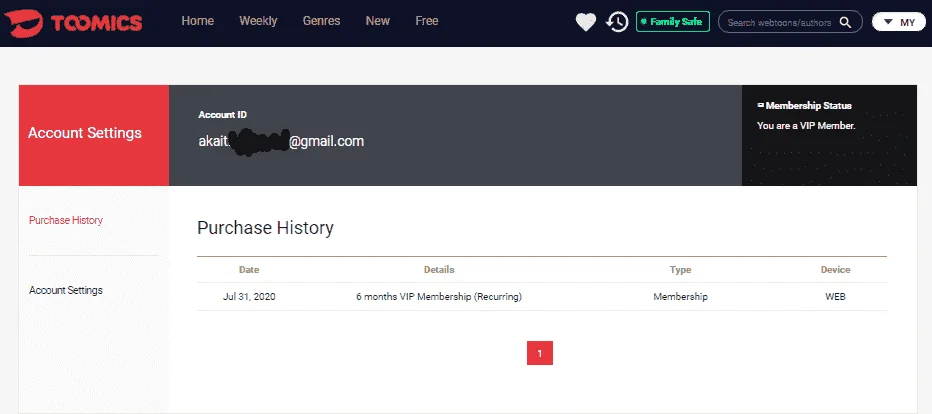Click the WEB device cell

click(836, 296)
